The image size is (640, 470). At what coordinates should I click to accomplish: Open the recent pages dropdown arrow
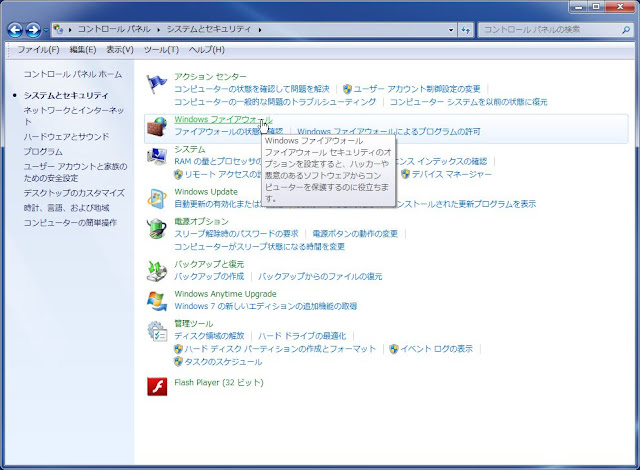[45, 30]
